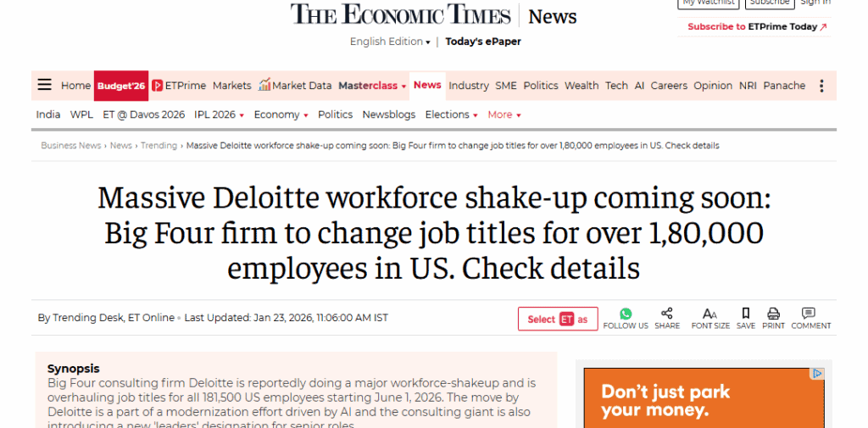This screenshot has height=428, width=868.
Task: Click the three-dot more options icon
Action: [821, 86]
